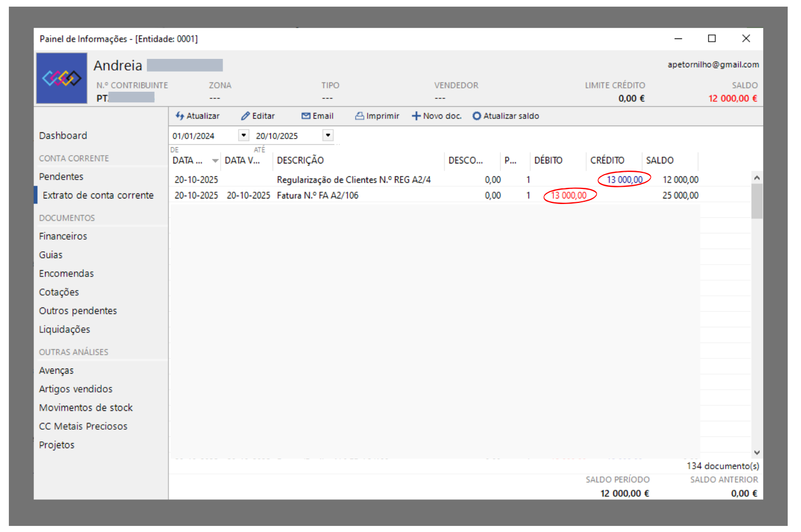
Task: Click the Atualizar refresh icon in toolbar
Action: (180, 116)
